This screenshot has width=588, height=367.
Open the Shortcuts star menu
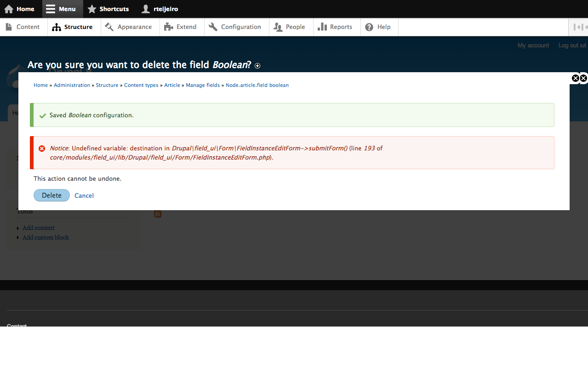click(108, 9)
